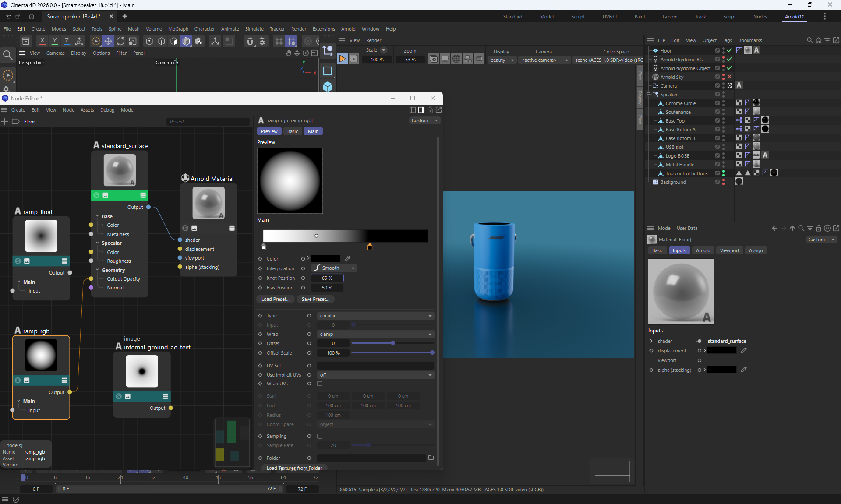The image size is (841, 504).
Task: Click the magnet Snap icon
Action: [250, 41]
